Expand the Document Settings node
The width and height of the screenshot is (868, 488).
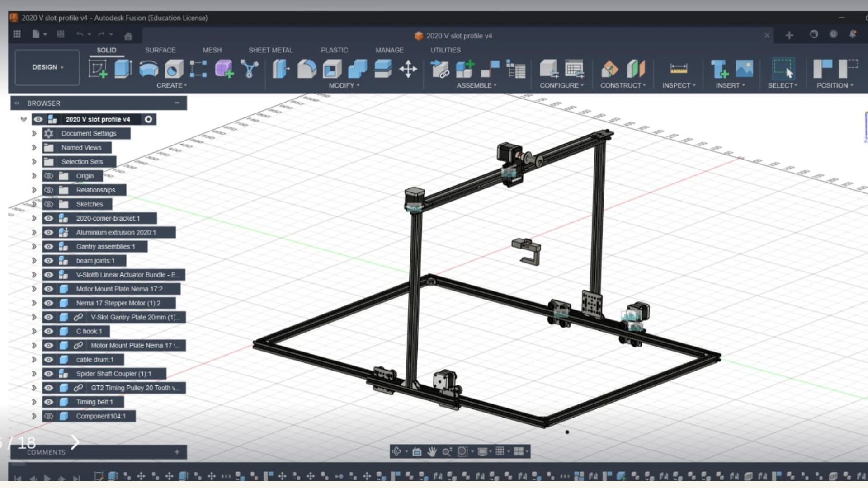pyautogui.click(x=34, y=133)
